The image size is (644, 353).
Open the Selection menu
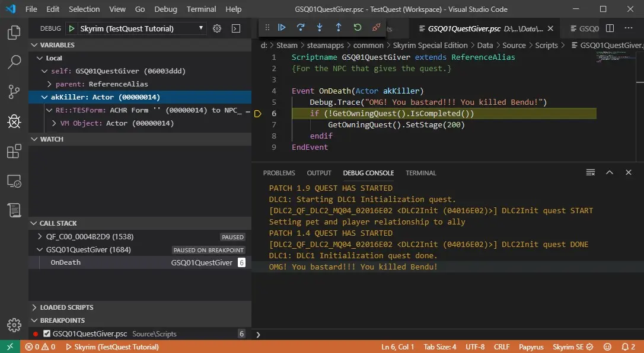pyautogui.click(x=84, y=9)
